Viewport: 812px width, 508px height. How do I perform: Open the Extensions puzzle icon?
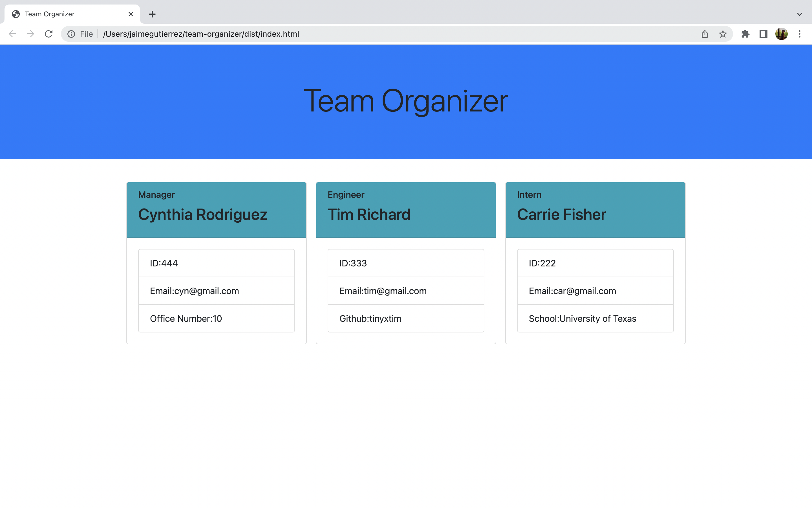point(745,34)
